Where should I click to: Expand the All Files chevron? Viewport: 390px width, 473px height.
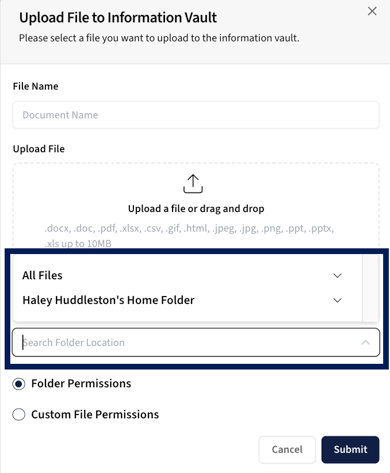point(337,276)
